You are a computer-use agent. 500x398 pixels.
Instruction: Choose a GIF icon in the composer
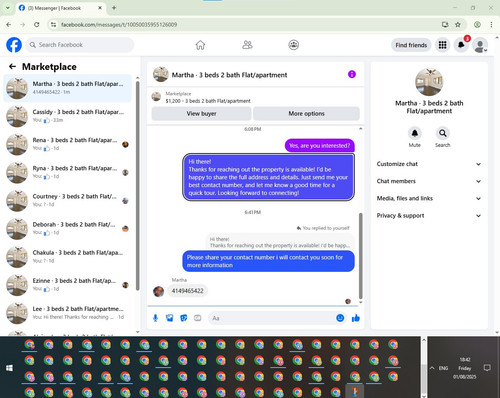(198, 318)
